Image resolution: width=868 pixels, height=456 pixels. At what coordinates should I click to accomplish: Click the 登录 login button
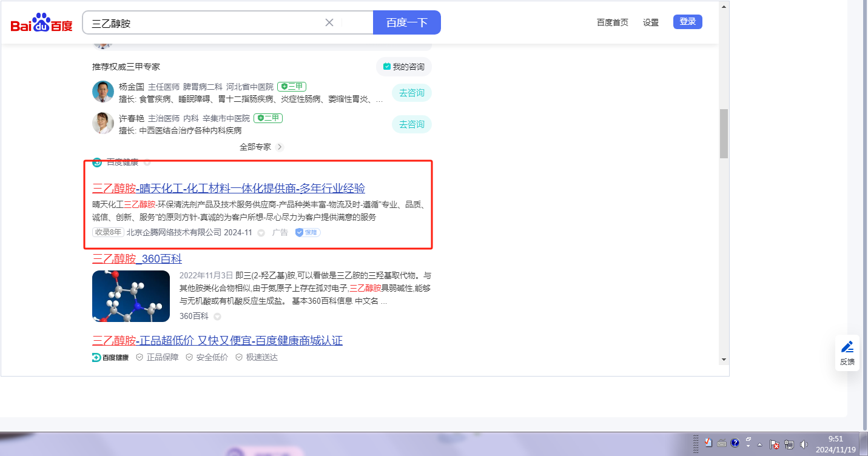click(x=687, y=22)
